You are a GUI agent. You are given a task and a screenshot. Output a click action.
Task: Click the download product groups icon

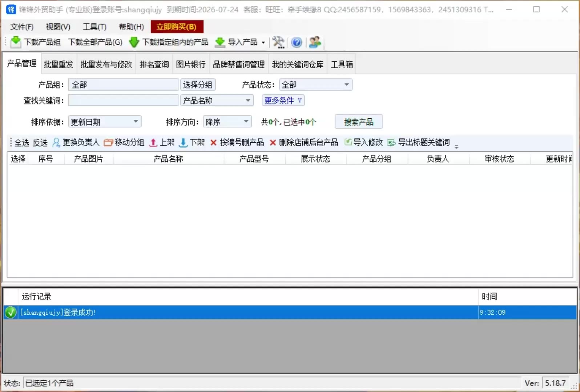tap(16, 42)
